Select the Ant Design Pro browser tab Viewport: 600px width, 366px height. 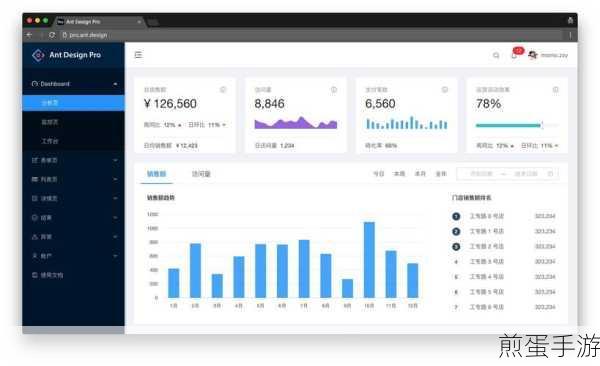point(99,22)
